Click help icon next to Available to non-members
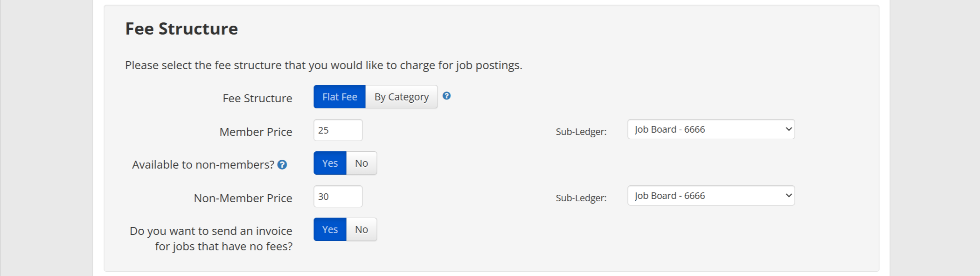 click(282, 165)
